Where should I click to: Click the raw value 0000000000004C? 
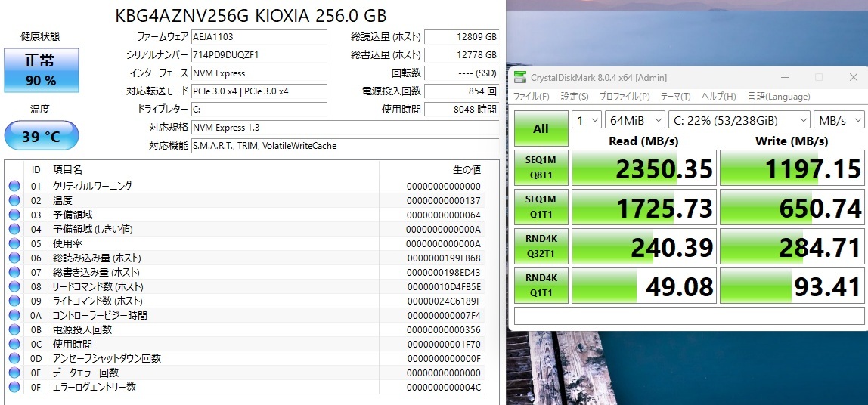pyautogui.click(x=443, y=388)
